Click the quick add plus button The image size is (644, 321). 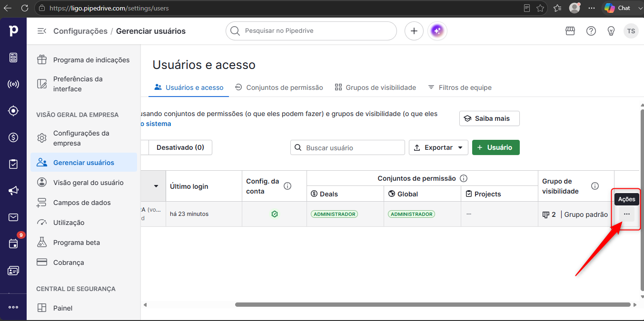[414, 31]
